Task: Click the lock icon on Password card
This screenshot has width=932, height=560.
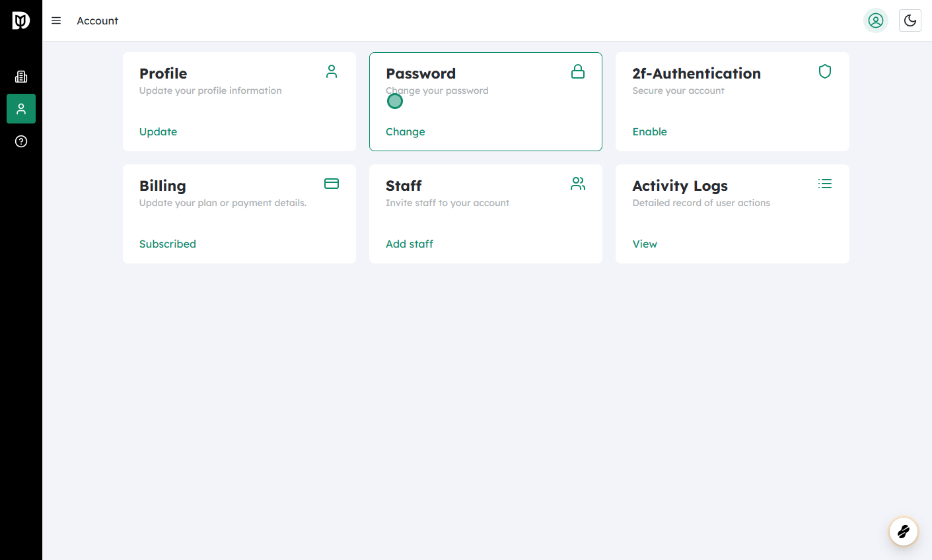Action: 578,71
